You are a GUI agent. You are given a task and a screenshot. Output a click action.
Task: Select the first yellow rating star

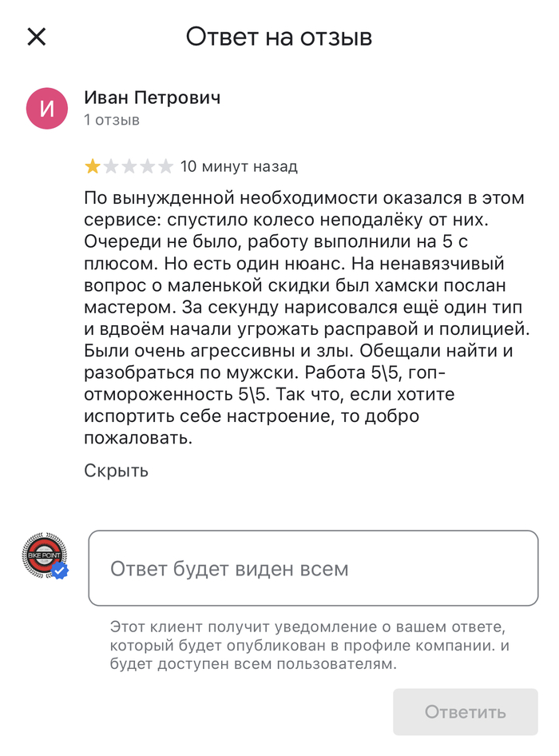(x=93, y=166)
